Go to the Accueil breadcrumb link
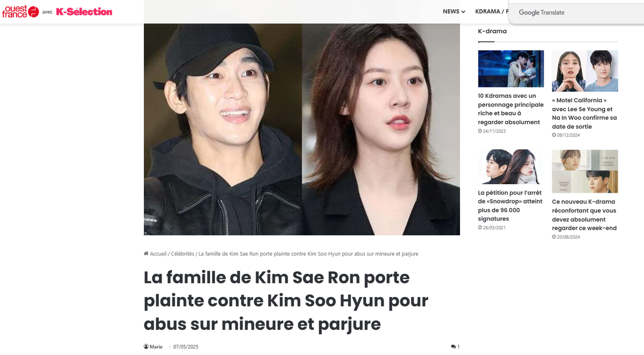 [158, 253]
